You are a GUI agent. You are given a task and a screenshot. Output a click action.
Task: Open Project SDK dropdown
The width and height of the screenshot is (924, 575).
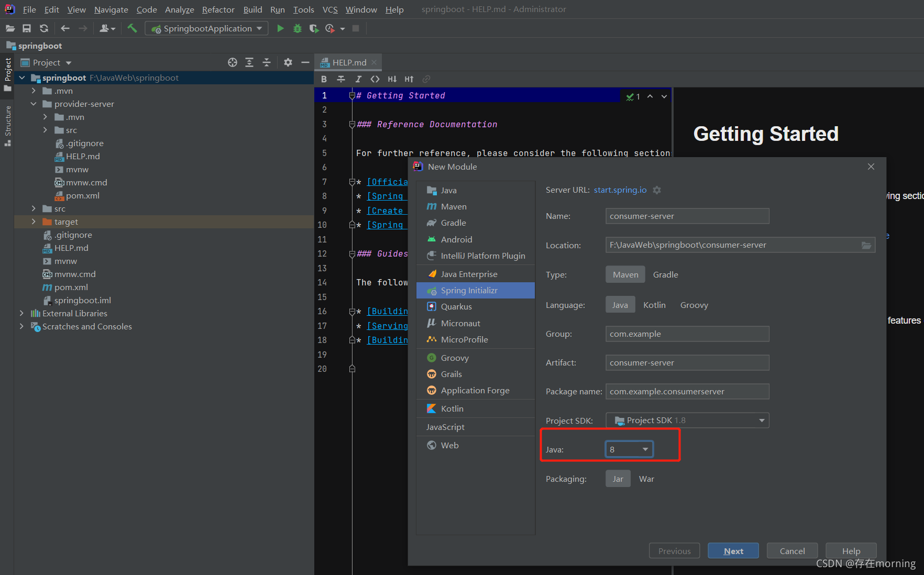click(687, 421)
